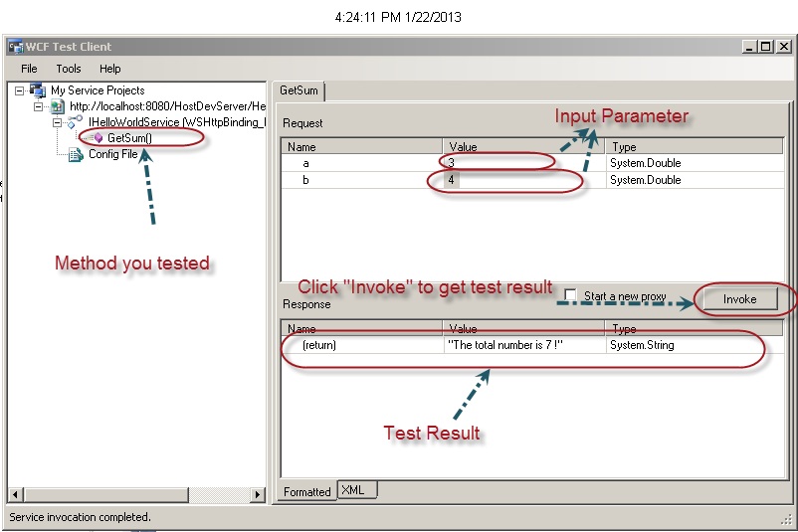Collapse the localhost:8080 service node
Image resolution: width=798 pixels, height=532 pixels.
click(39, 106)
